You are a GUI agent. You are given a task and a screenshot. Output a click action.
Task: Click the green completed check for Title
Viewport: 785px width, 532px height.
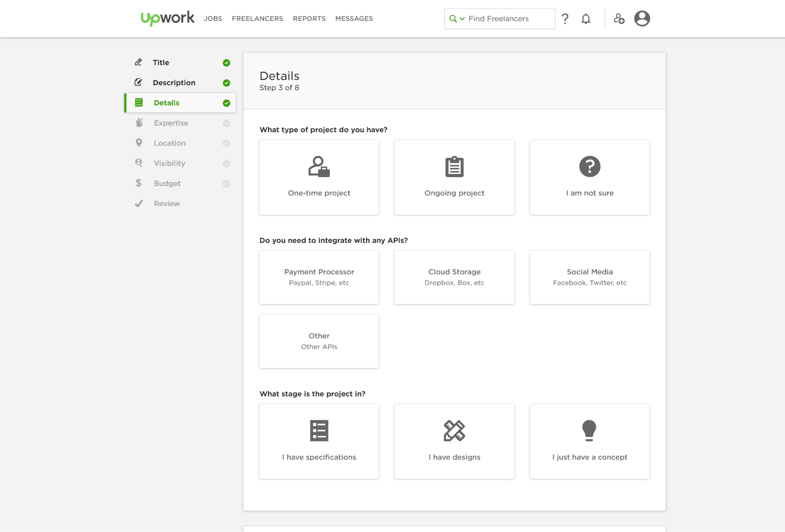[x=226, y=63]
